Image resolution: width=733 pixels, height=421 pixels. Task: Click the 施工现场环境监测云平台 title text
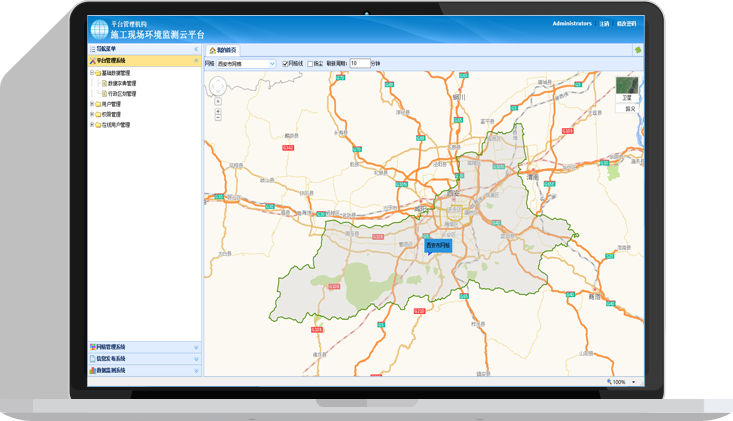pyautogui.click(x=158, y=35)
